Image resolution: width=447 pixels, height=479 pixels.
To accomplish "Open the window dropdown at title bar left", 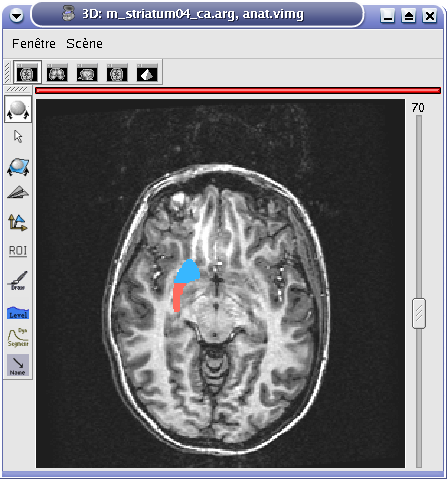I will (16, 15).
